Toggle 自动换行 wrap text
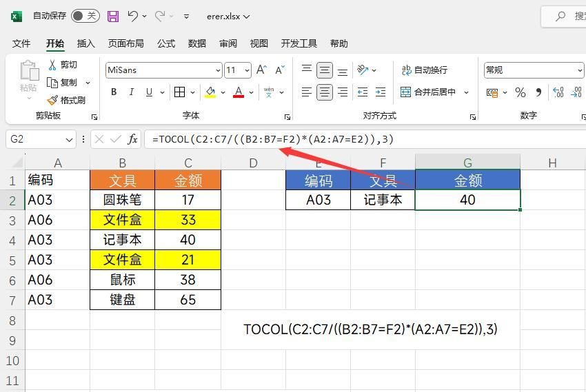Image resolution: width=586 pixels, height=392 pixels. click(424, 70)
